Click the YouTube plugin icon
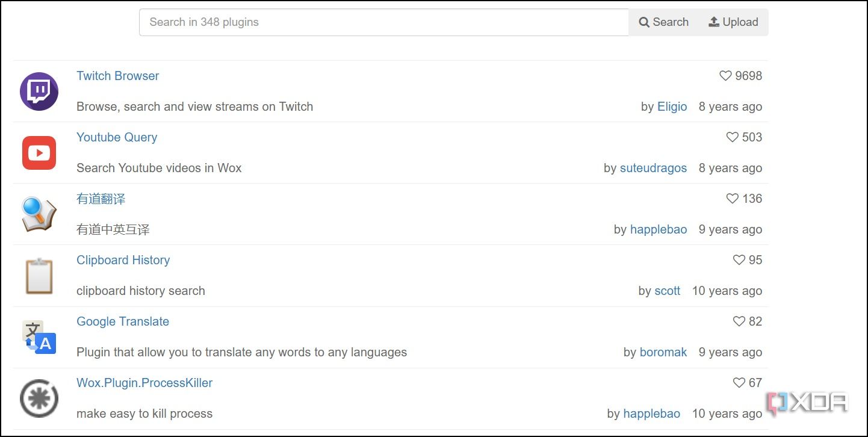868x437 pixels. pos(39,153)
